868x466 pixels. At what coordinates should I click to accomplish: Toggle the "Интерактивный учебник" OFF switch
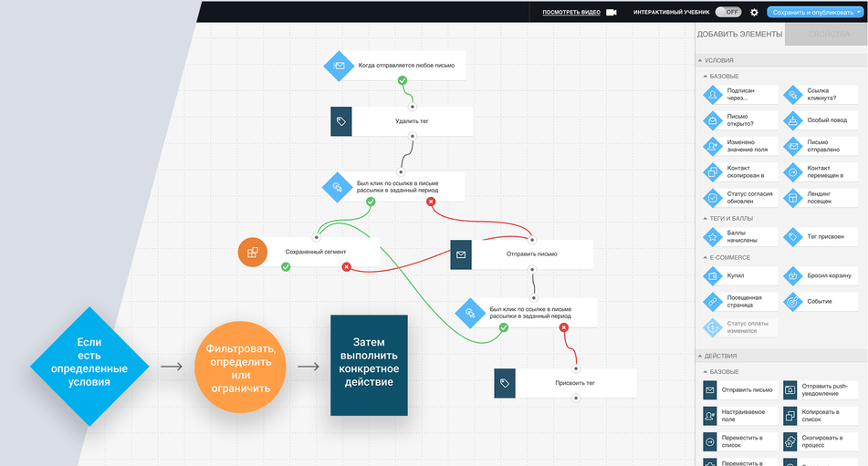(x=728, y=12)
